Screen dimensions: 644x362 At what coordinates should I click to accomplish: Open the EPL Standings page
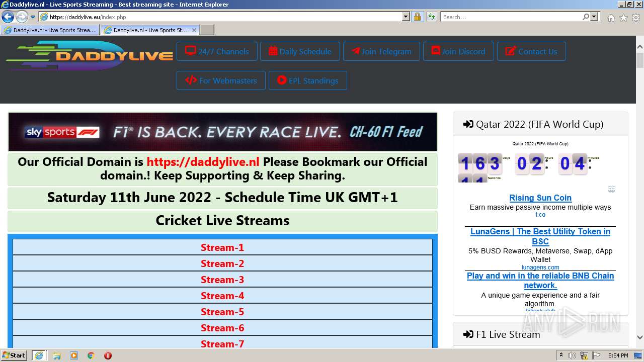[x=307, y=80]
